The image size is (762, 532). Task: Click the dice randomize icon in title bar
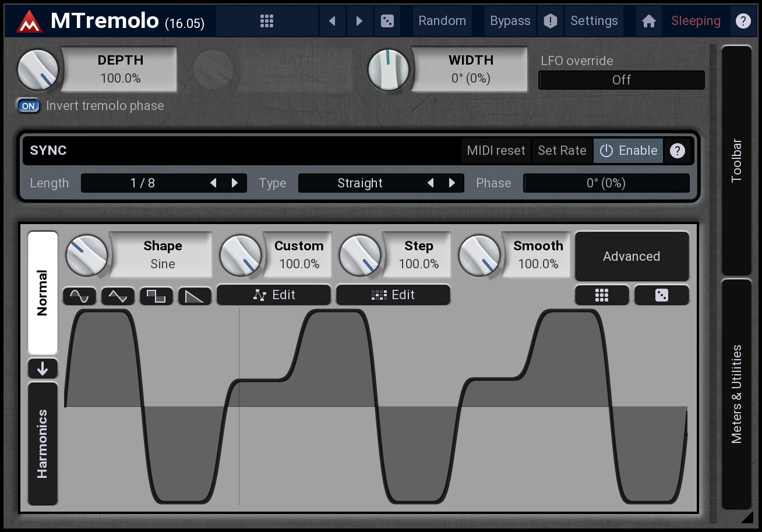tap(387, 21)
